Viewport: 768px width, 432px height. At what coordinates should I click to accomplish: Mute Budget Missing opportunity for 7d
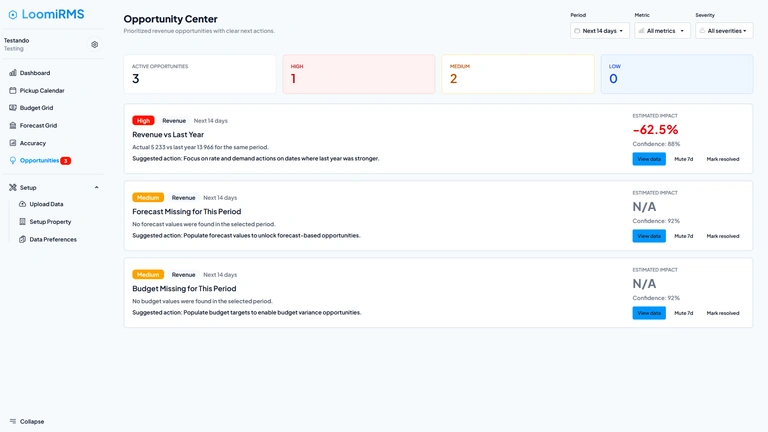coord(684,313)
